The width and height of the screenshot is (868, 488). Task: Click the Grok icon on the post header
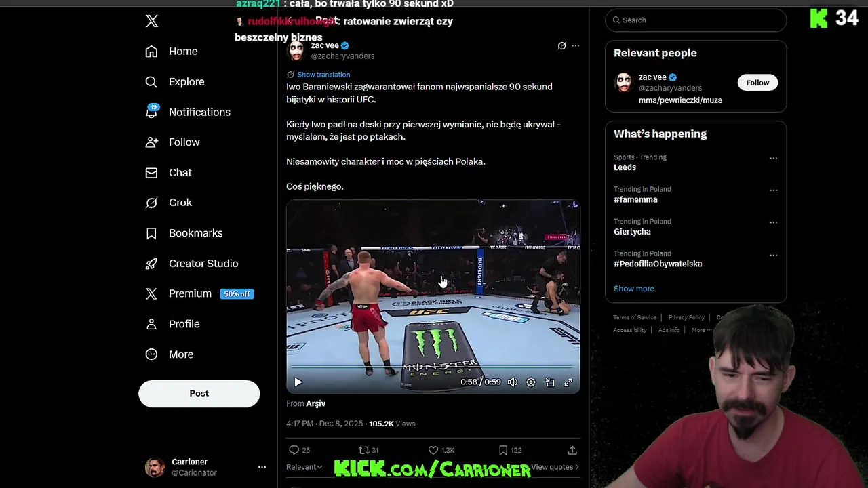point(561,46)
